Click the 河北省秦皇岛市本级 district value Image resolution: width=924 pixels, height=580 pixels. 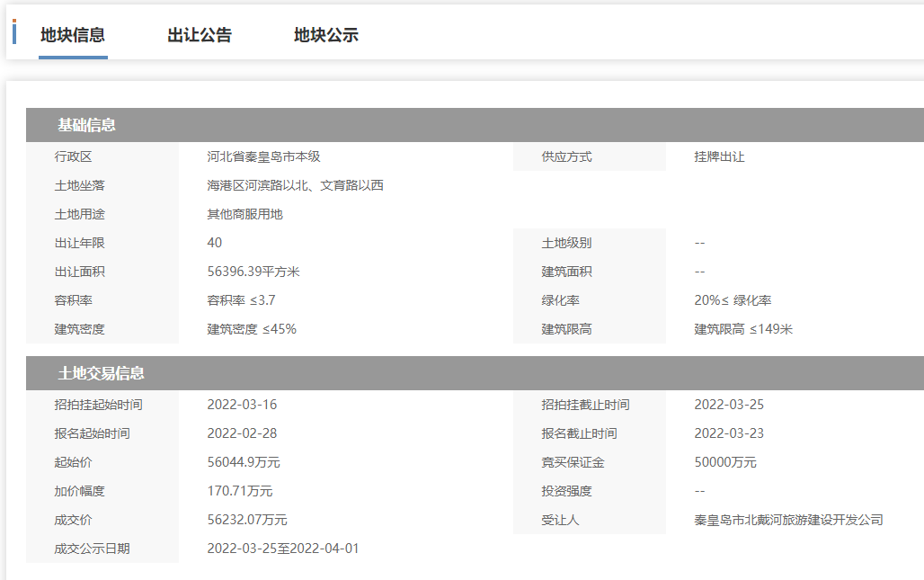tap(263, 156)
